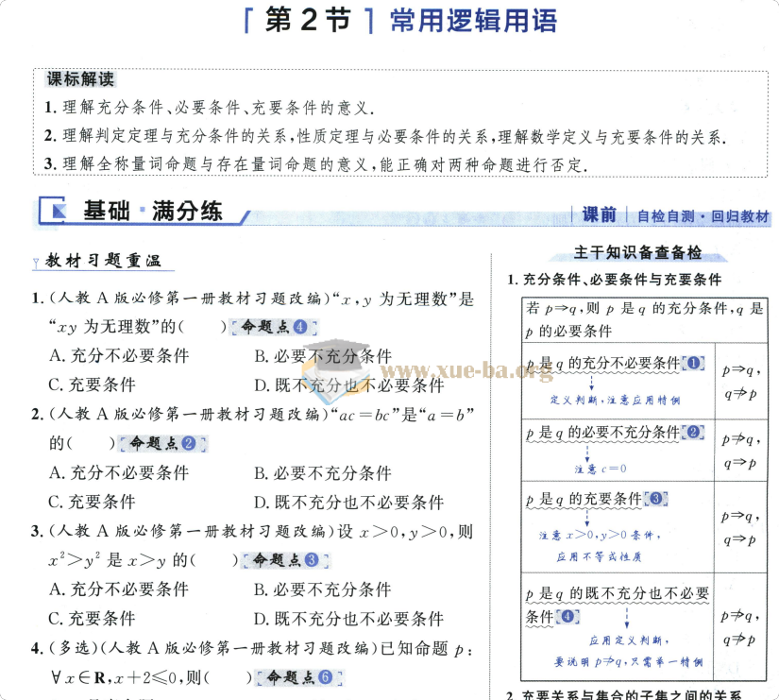
Task: Click the annotation 注意 c=0
Action: (601, 469)
